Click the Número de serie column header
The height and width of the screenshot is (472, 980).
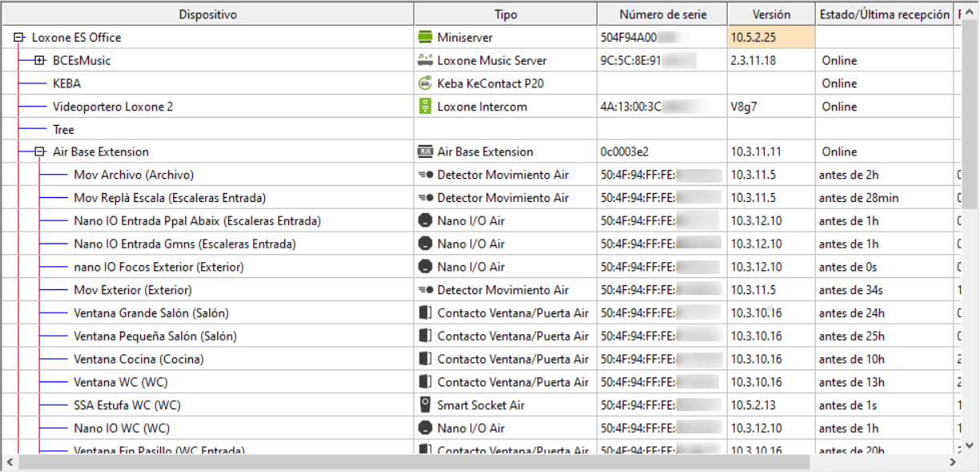661,14
